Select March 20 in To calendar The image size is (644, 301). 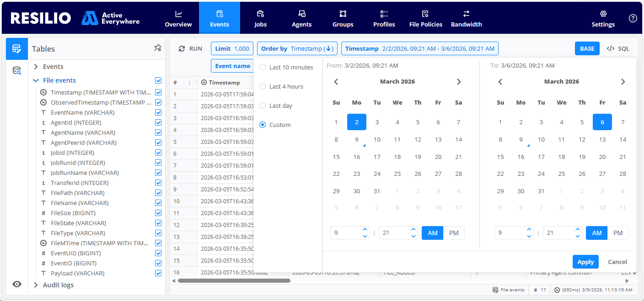[x=602, y=157]
